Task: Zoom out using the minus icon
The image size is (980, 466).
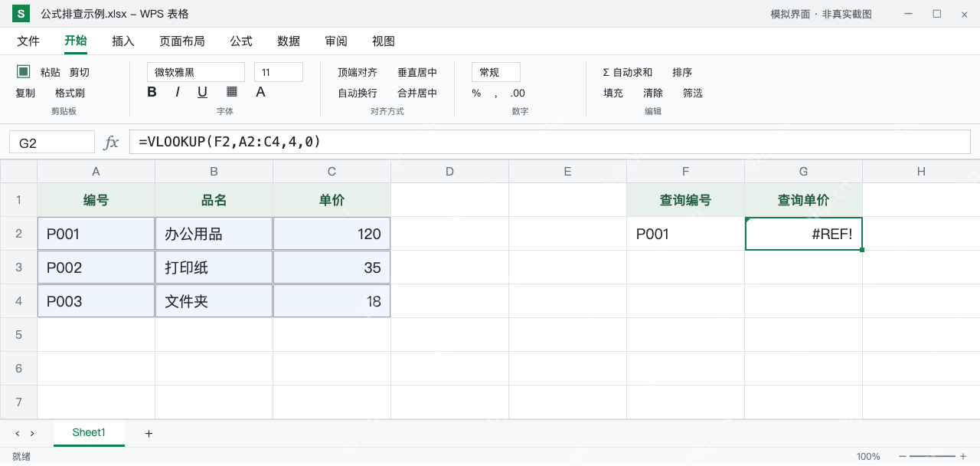Action: click(x=903, y=457)
